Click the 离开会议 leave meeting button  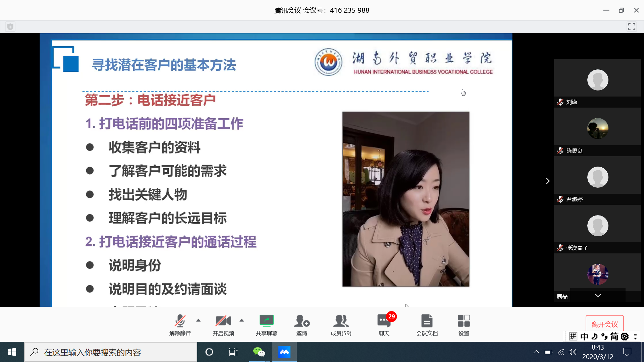pyautogui.click(x=604, y=324)
